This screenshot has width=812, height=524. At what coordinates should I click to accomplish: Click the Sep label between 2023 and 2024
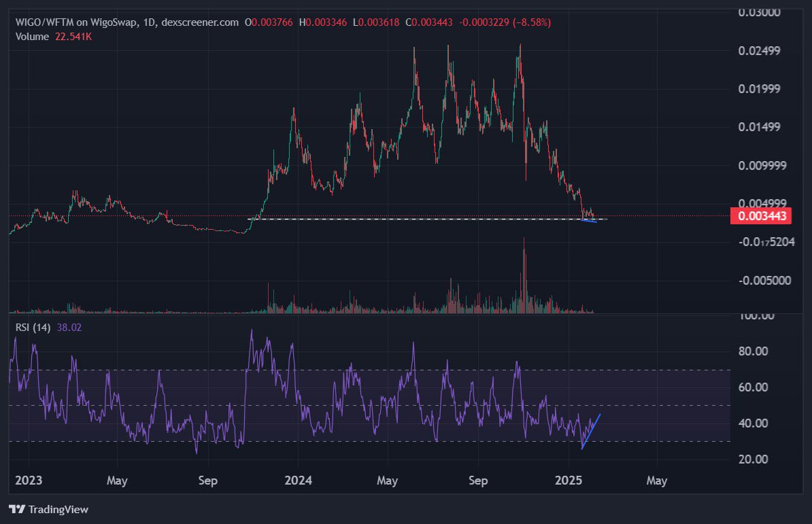(x=207, y=481)
